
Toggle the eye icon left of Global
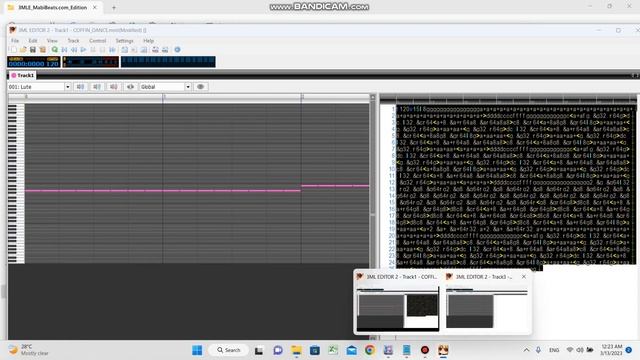pyautogui.click(x=131, y=87)
